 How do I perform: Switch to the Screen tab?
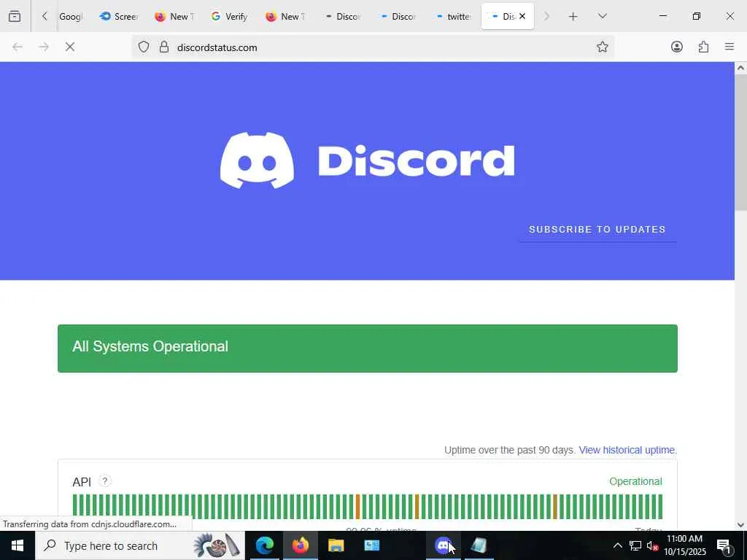[119, 16]
